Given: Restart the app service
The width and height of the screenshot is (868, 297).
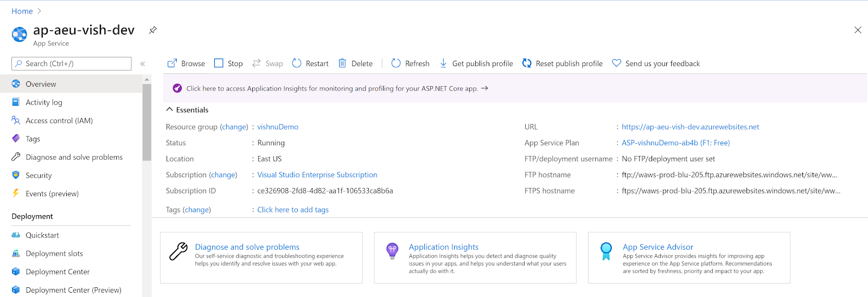Looking at the screenshot, I should [x=310, y=63].
